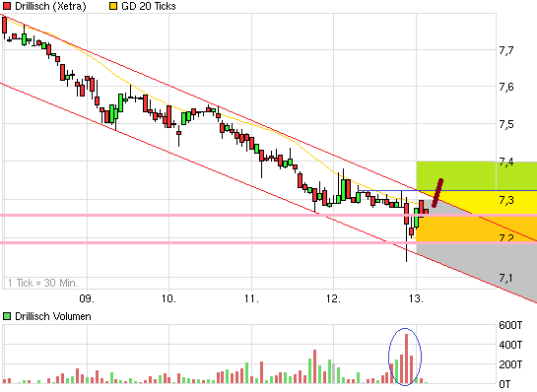This screenshot has width=537, height=392.
Task: Click the 7,2 price axis label
Action: point(506,238)
